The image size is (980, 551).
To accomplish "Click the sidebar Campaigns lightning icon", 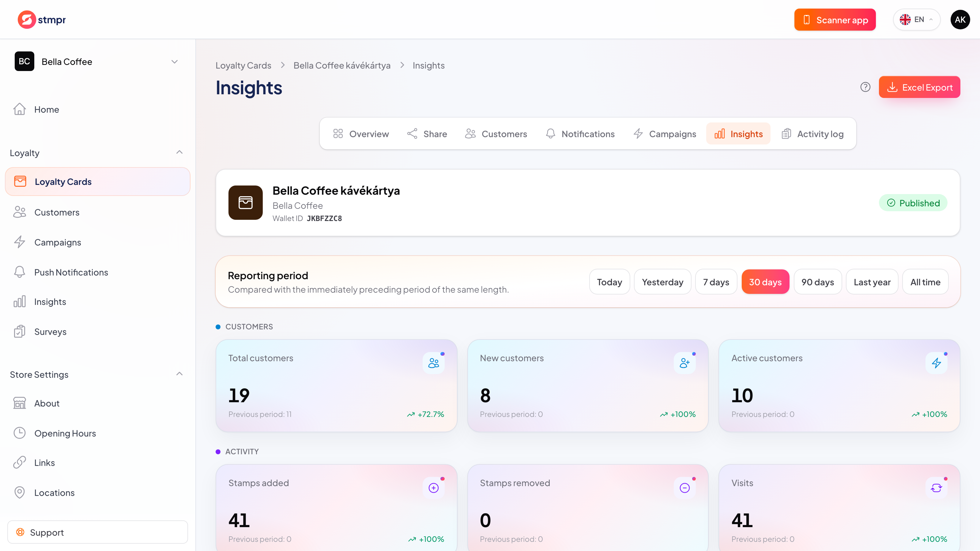I will click(19, 242).
